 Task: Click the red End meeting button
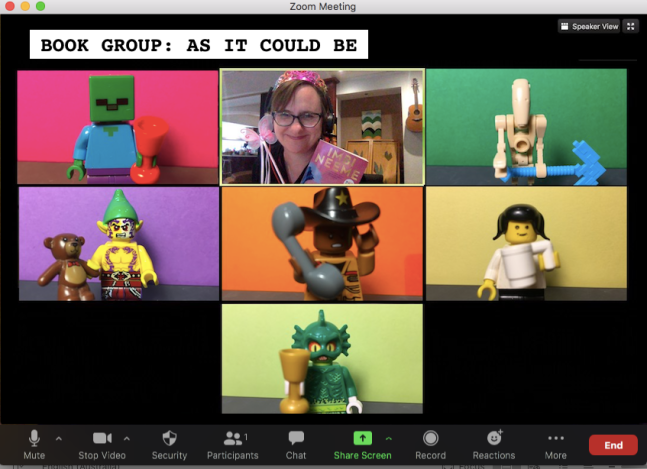click(x=613, y=445)
